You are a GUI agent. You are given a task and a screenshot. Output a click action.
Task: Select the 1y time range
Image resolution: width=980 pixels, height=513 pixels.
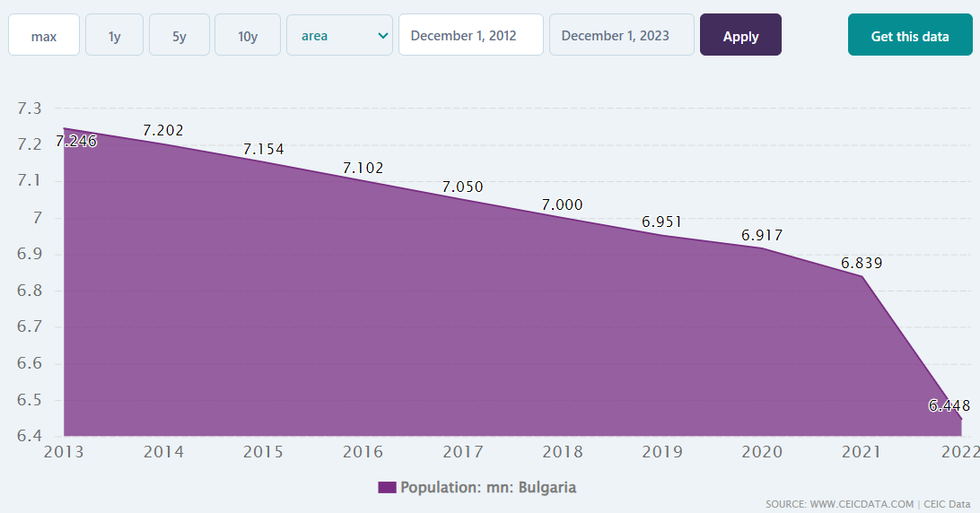(114, 35)
